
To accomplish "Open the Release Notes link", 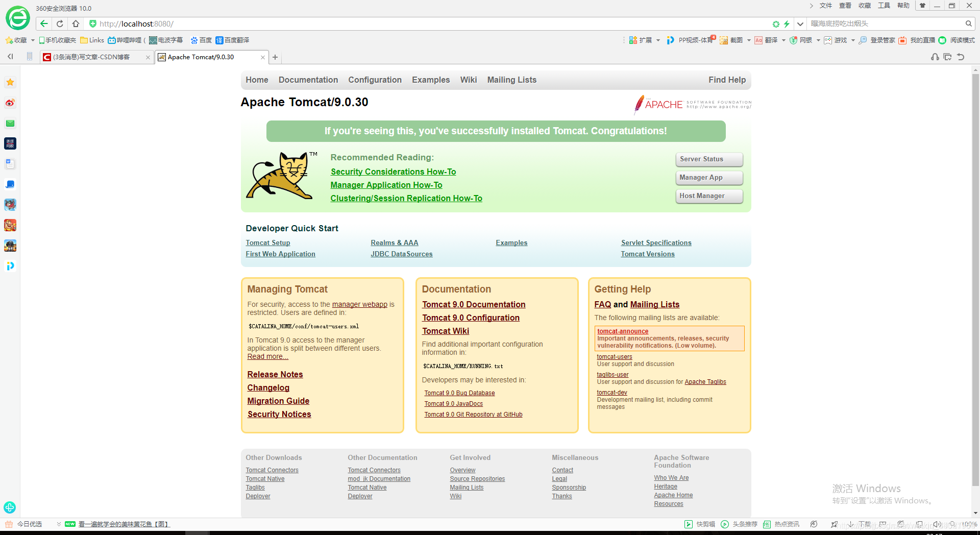I will tap(275, 374).
